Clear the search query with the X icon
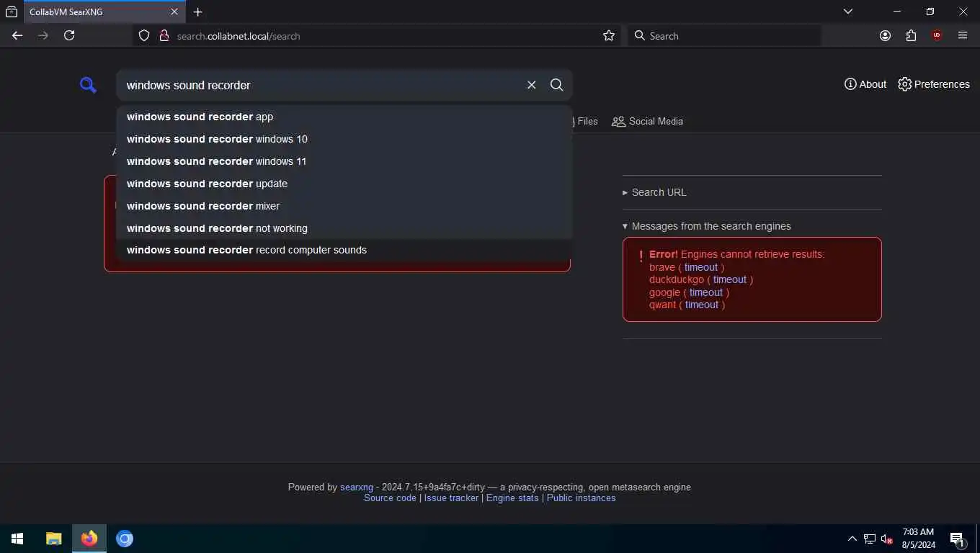 click(x=532, y=85)
